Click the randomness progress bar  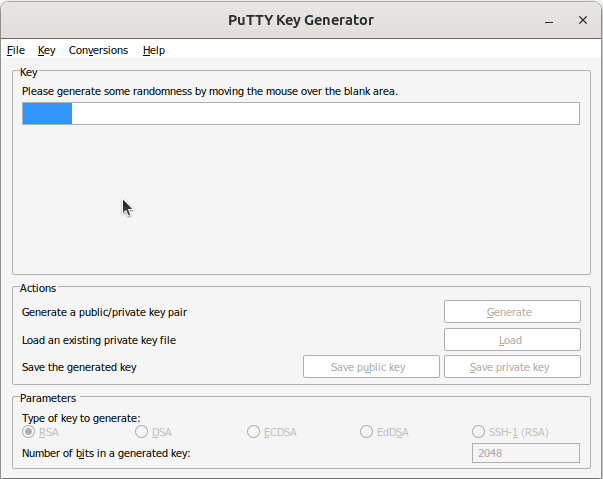[301, 113]
